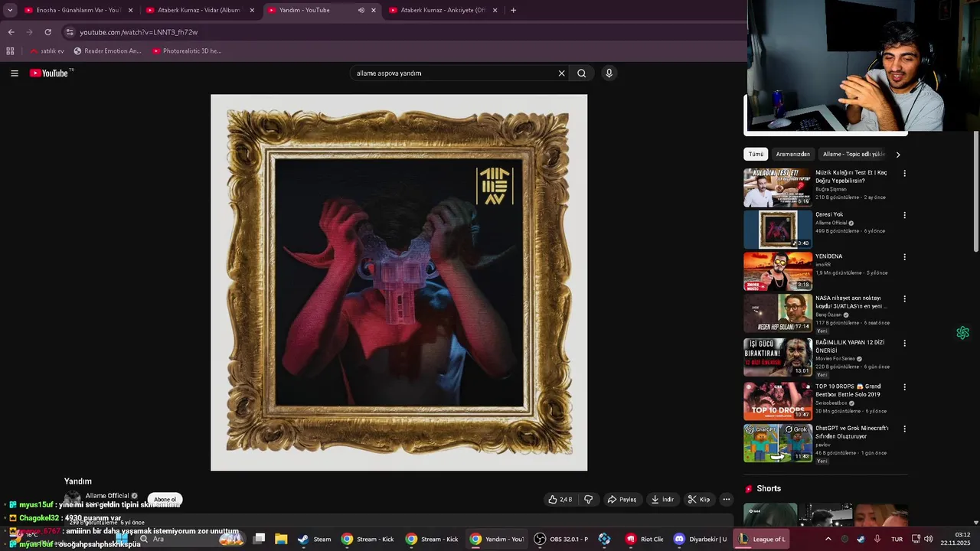Screen dimensions: 980x551
Task: Open options for TOP 10 DROPS video
Action: 904,387
